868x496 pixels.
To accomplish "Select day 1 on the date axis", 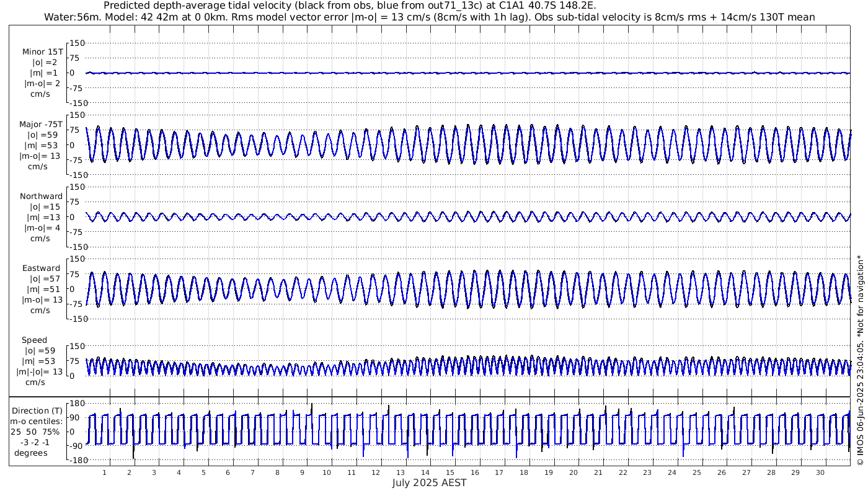I will click(x=104, y=472).
